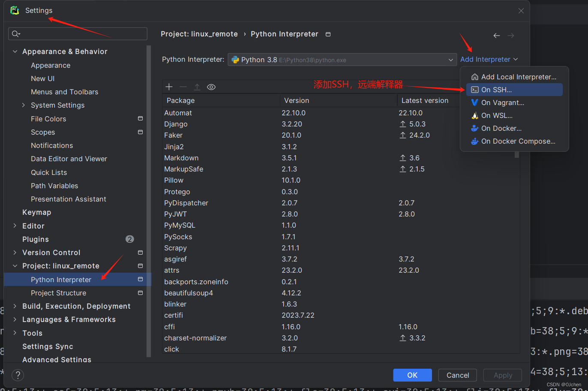Click icon next to Python Interpreter breadcrumb
Image resolution: width=588 pixels, height=391 pixels.
click(x=328, y=34)
